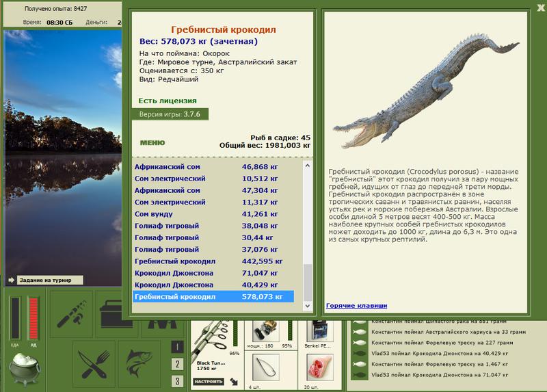Open the Горячие клавиши link

tap(356, 305)
